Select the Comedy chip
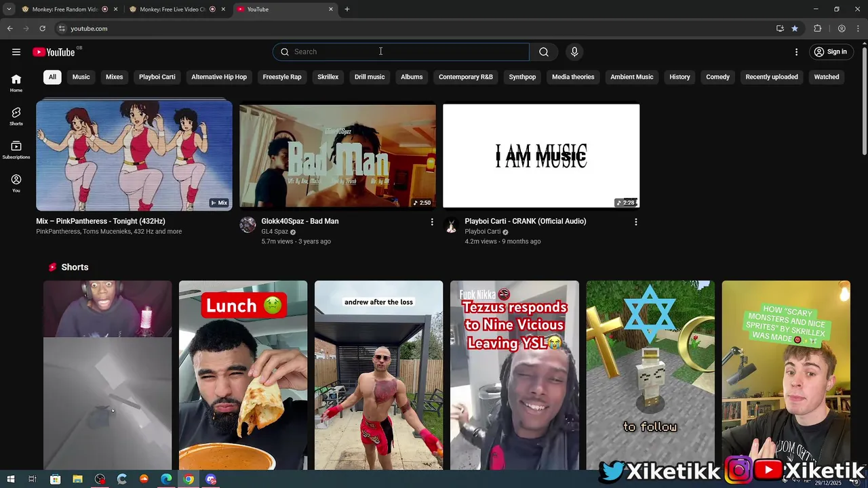 717,77
